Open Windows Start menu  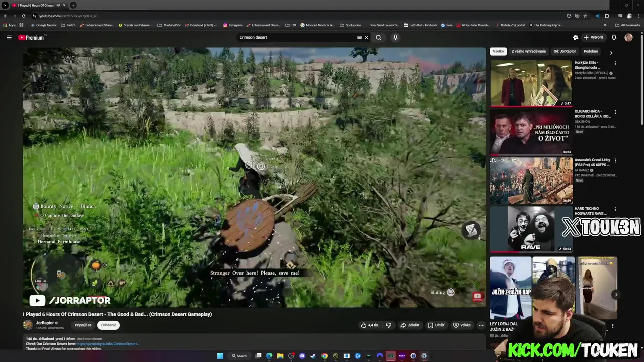pyautogui.click(x=220, y=356)
